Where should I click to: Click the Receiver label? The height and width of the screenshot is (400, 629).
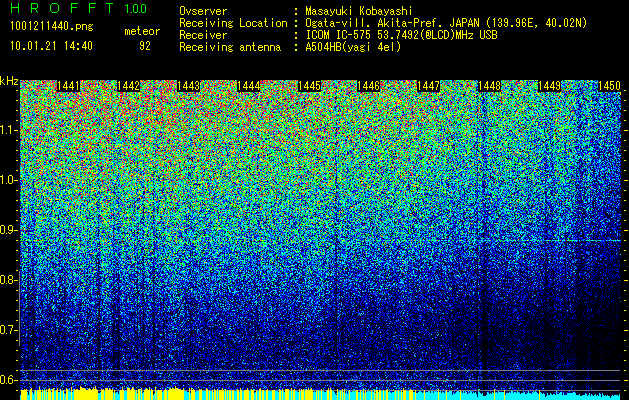tap(203, 35)
